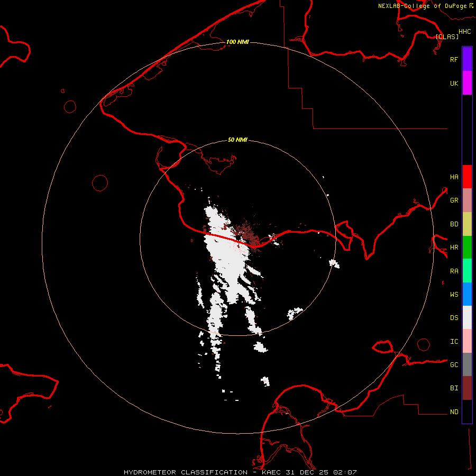Click the 'BD' legend label
The width and height of the screenshot is (476, 476).
coord(454,224)
